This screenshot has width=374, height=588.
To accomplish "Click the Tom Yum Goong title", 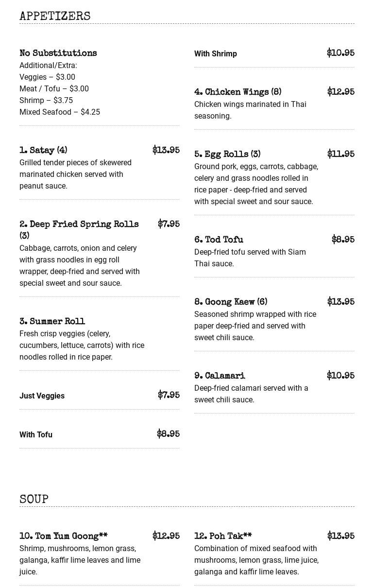I will (x=63, y=536).
